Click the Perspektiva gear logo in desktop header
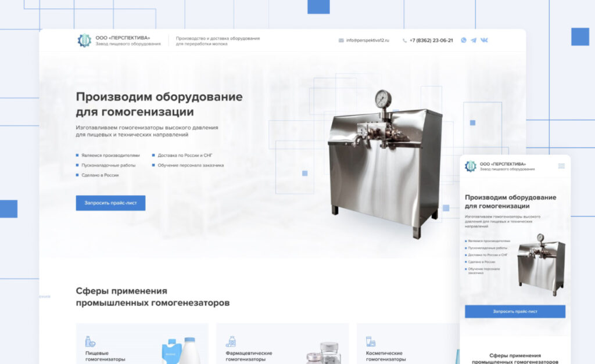 pyautogui.click(x=84, y=41)
